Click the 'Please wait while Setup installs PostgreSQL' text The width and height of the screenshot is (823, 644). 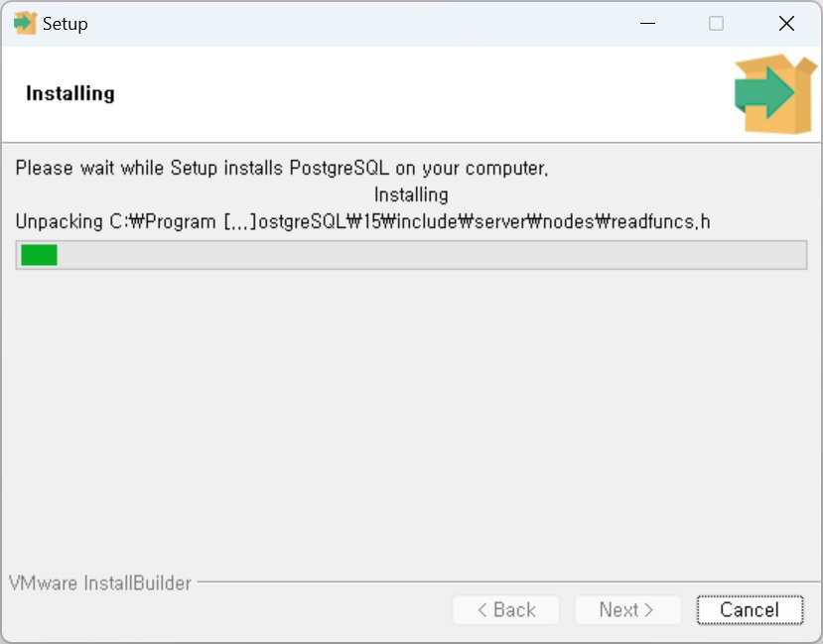pyautogui.click(x=282, y=169)
